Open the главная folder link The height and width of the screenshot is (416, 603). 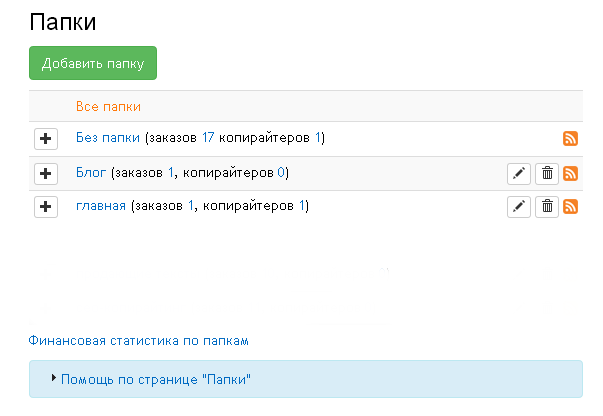(x=101, y=206)
